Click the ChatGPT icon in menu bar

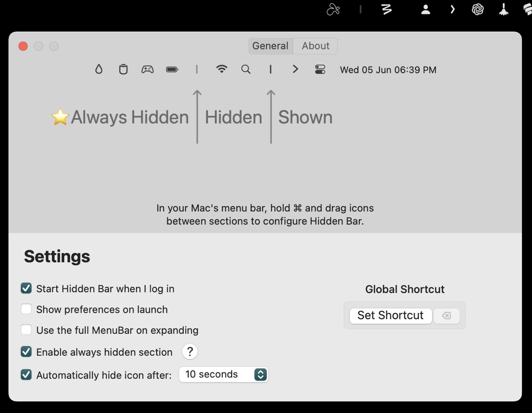pyautogui.click(x=477, y=9)
